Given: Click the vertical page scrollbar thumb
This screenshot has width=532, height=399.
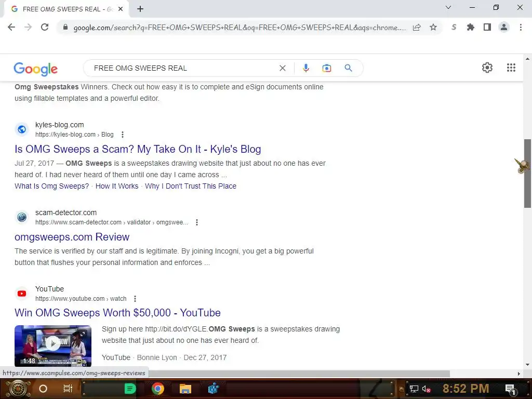Looking at the screenshot, I should [x=527, y=174].
